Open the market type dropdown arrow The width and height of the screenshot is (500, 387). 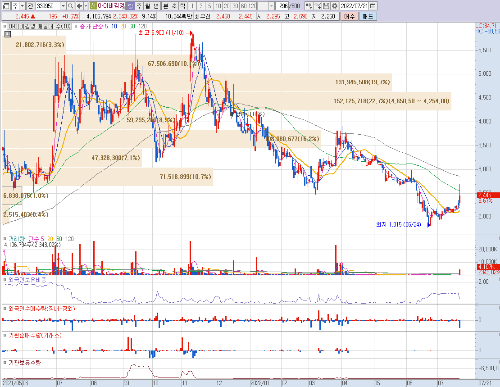point(22,6)
